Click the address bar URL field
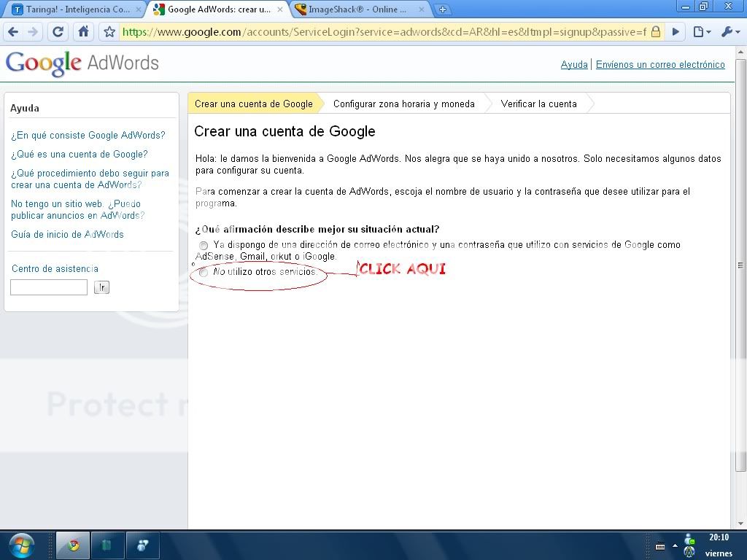This screenshot has height=560, width=747. (384, 32)
